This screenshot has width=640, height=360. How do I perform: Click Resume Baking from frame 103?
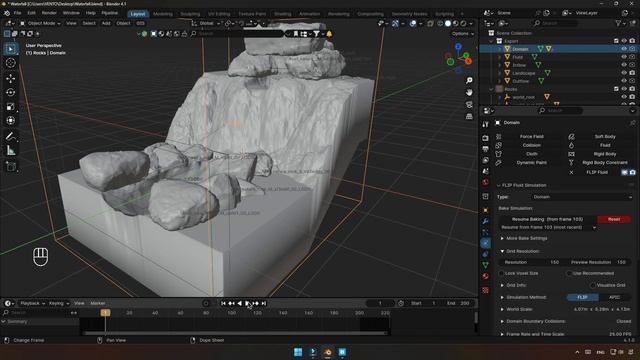tap(547, 219)
